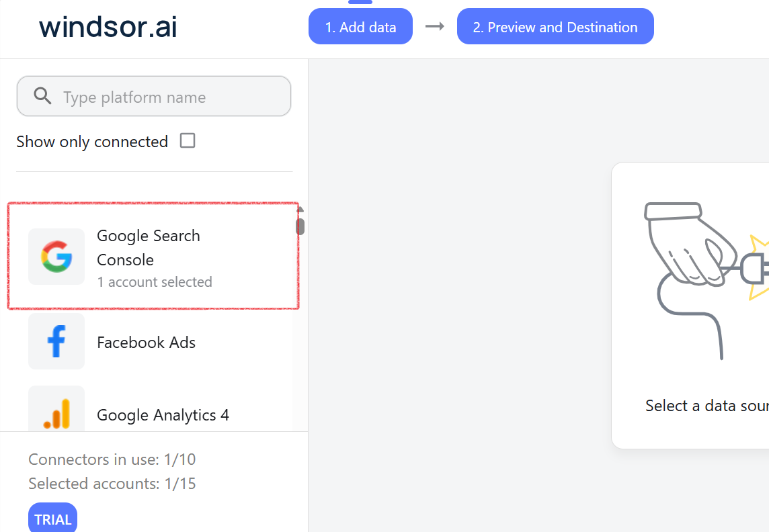Click the Facebook Ads connector icon
The height and width of the screenshot is (532, 769).
pos(56,342)
